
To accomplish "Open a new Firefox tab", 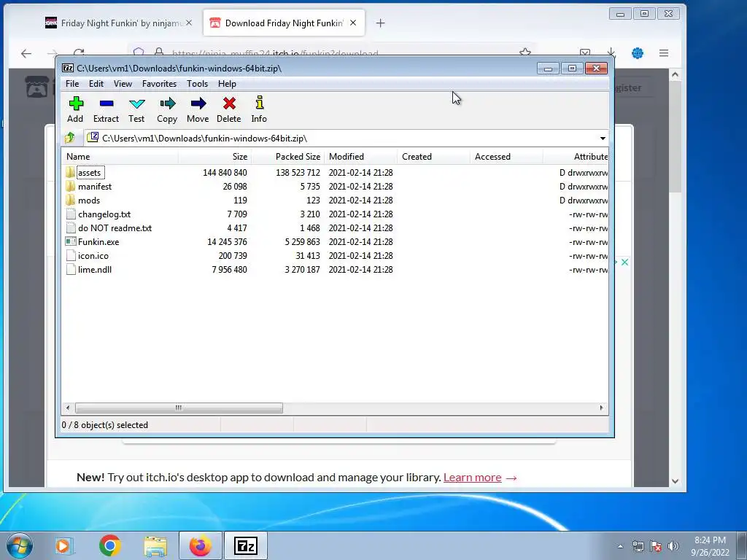I will click(x=380, y=23).
